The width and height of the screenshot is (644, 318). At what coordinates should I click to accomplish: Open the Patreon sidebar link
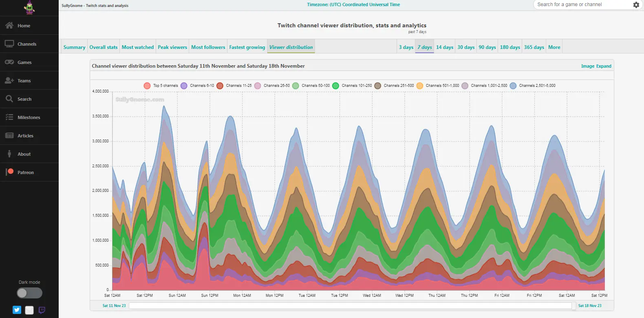(x=25, y=172)
